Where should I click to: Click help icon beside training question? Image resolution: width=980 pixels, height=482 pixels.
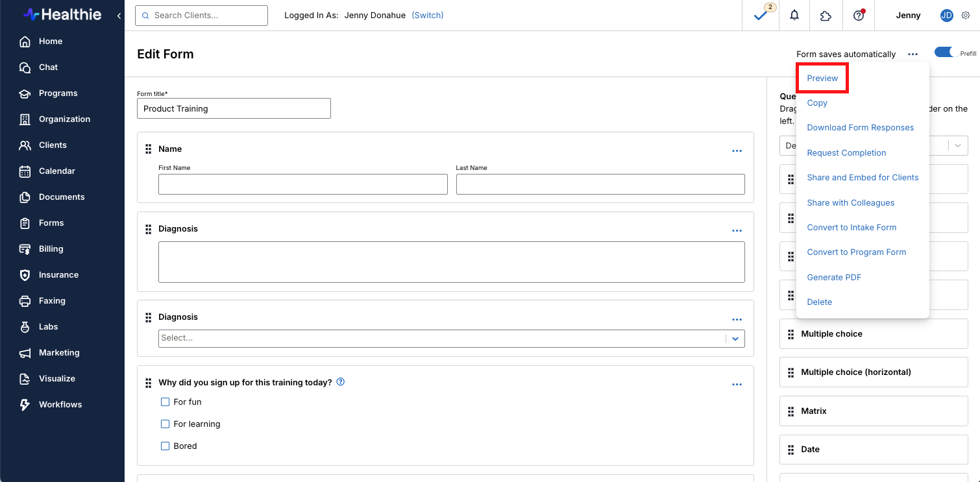[341, 382]
